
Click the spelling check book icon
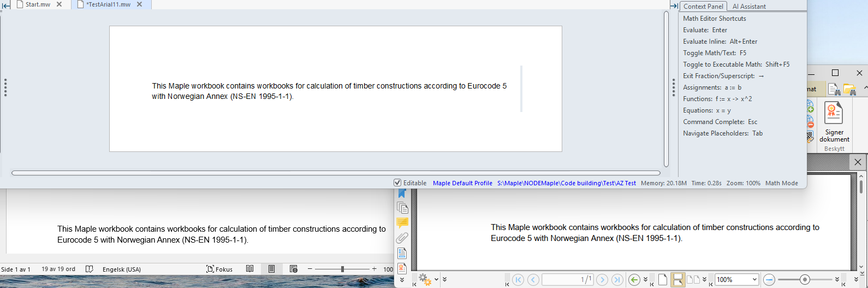pyautogui.click(x=90, y=269)
